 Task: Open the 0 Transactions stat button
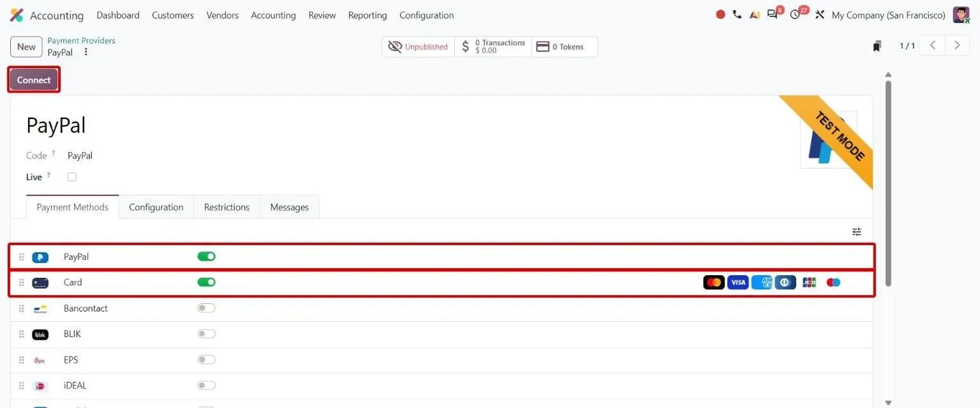pyautogui.click(x=493, y=47)
